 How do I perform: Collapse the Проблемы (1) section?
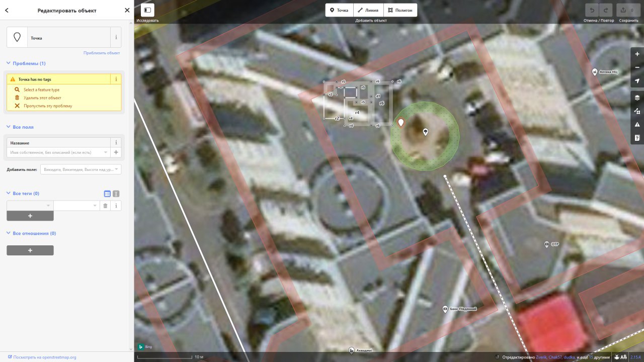click(26, 63)
